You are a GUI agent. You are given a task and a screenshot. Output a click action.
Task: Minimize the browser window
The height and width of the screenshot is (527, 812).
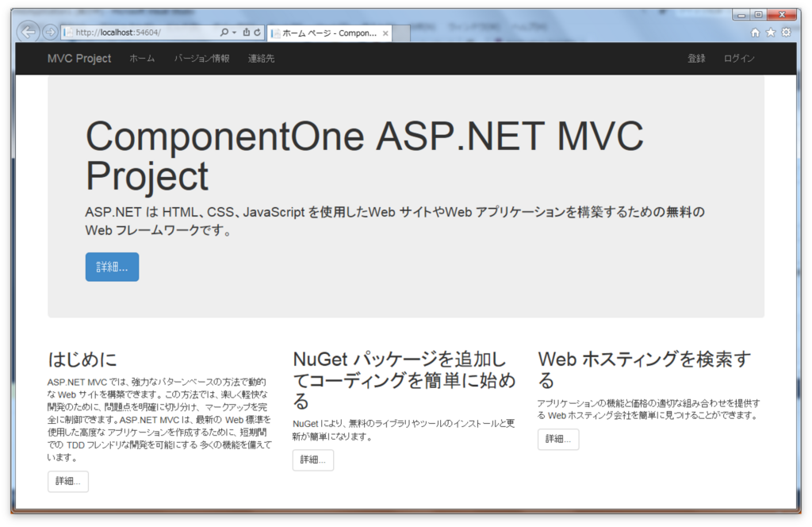(741, 15)
